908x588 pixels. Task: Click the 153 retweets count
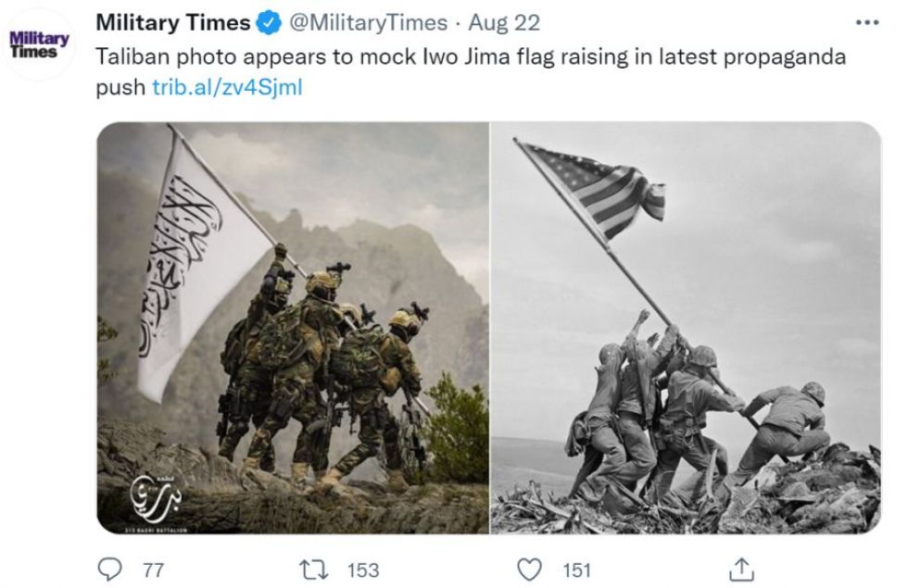pos(363,570)
